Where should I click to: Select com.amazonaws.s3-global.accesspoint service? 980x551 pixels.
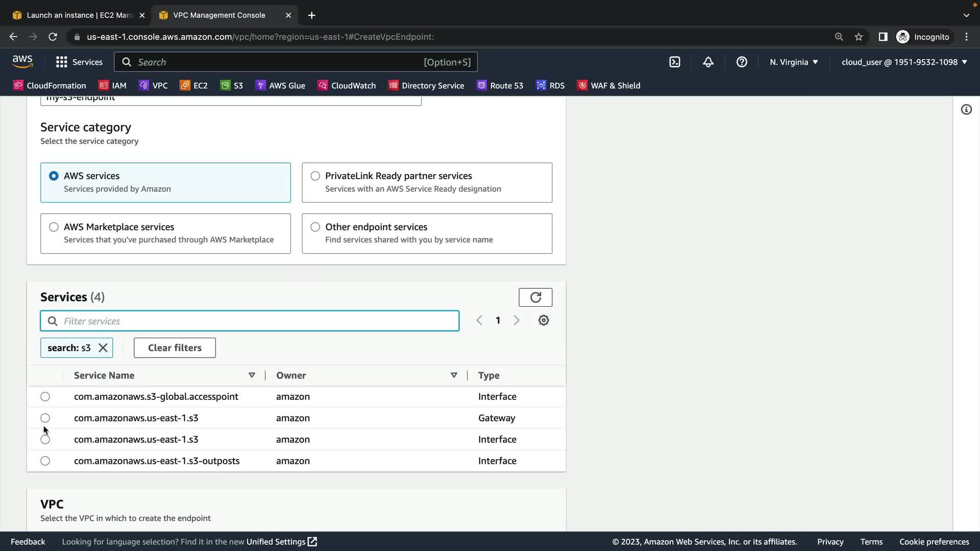[x=45, y=397]
